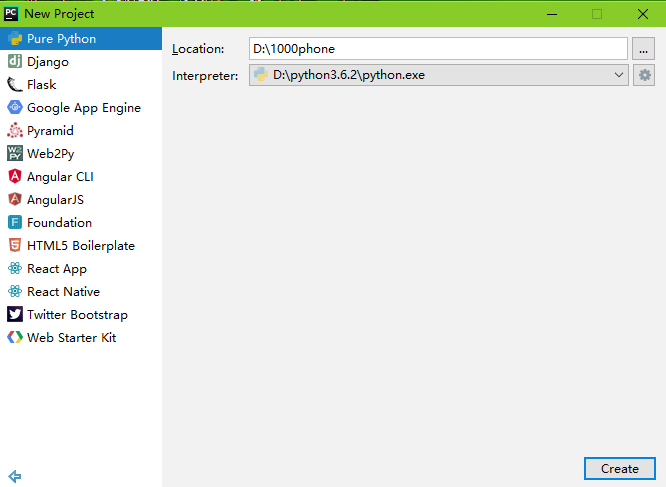Close the New Project dialog
Screen dimensions: 666x487
(643, 14)
